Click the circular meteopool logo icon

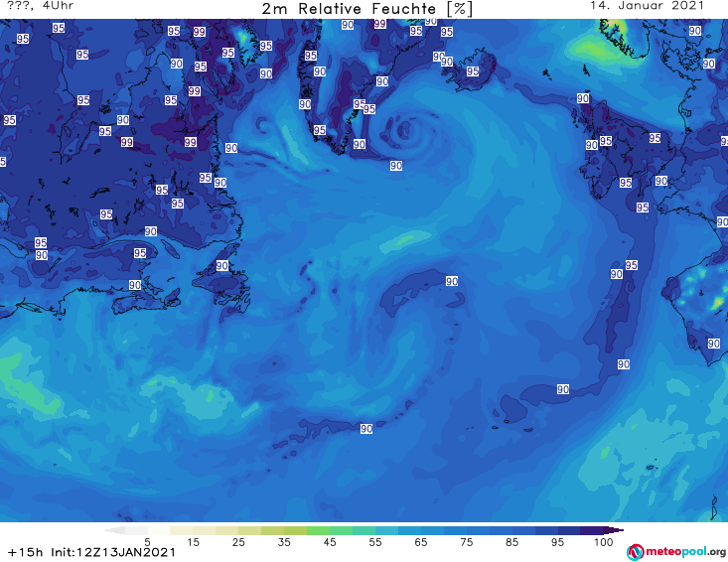(x=635, y=552)
